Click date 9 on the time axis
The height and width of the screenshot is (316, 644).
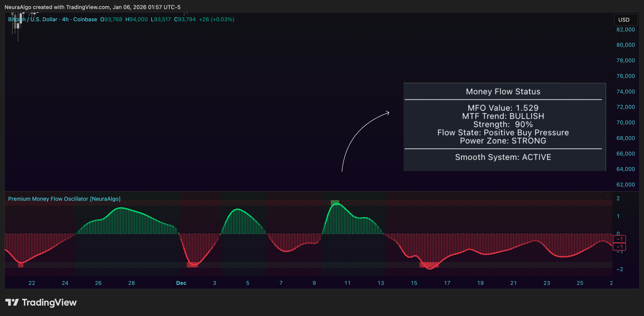tap(314, 283)
